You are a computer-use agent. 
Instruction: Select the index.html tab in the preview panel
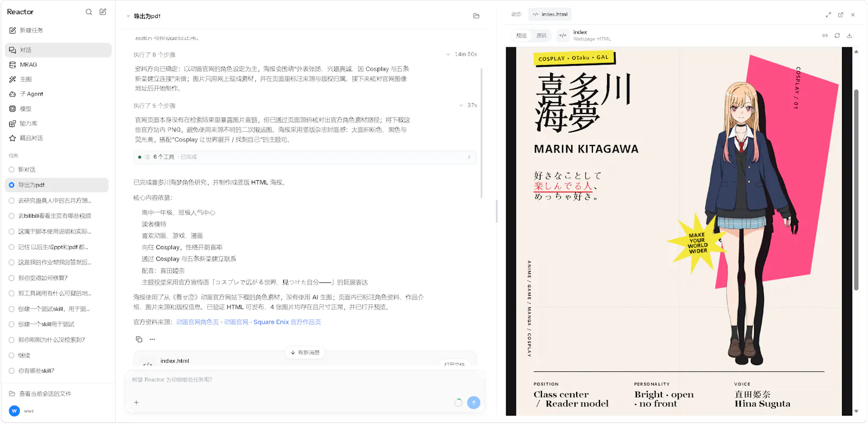[550, 15]
